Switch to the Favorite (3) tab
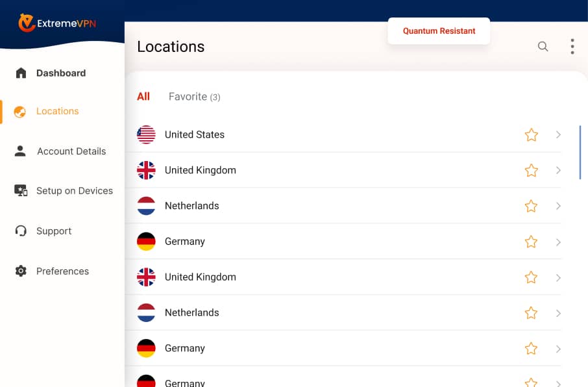 click(194, 97)
